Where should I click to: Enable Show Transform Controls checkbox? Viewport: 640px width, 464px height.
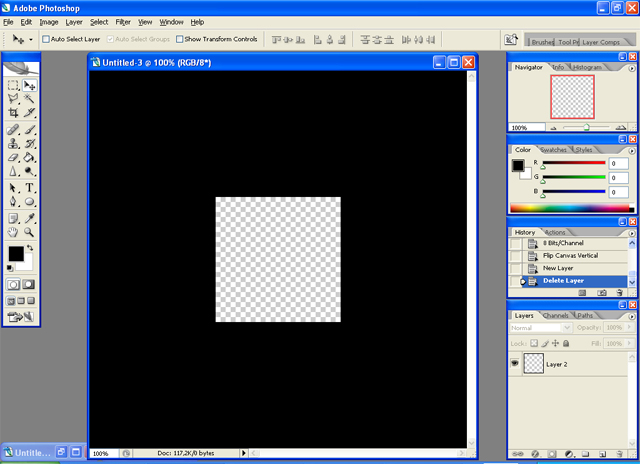point(180,39)
